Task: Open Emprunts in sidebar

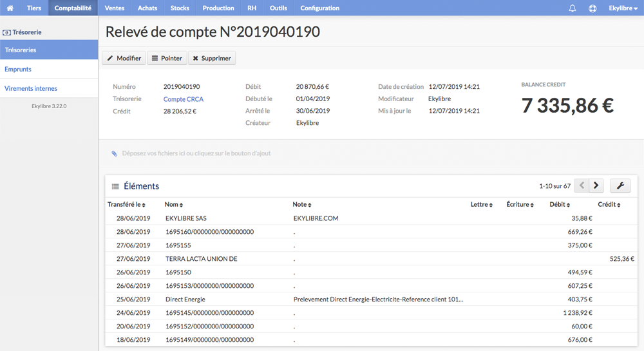Action: pos(49,69)
